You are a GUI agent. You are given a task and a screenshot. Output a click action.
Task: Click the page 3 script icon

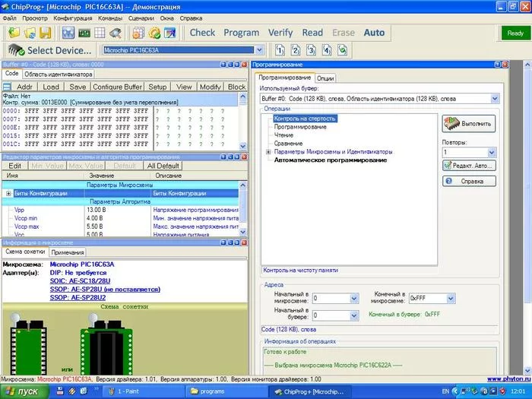(x=311, y=50)
